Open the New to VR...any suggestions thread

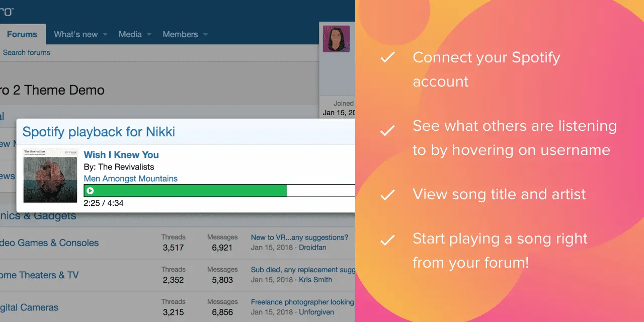(x=299, y=237)
